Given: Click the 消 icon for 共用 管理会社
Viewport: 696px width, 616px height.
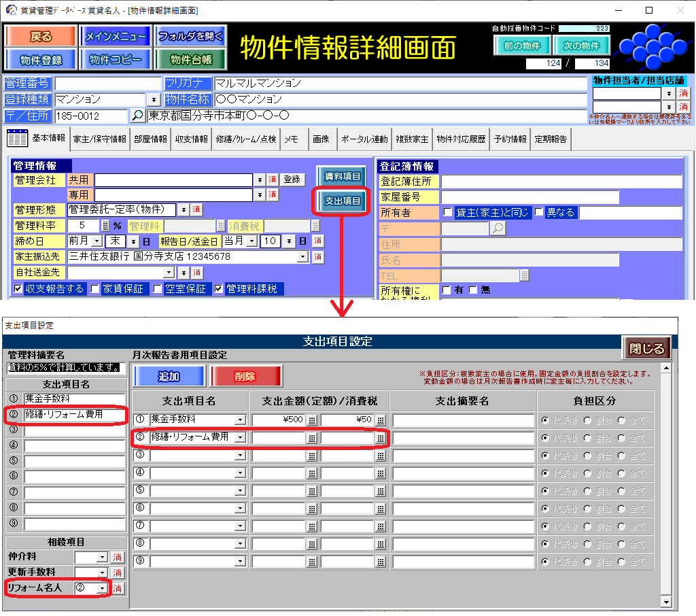Looking at the screenshot, I should point(272,179).
